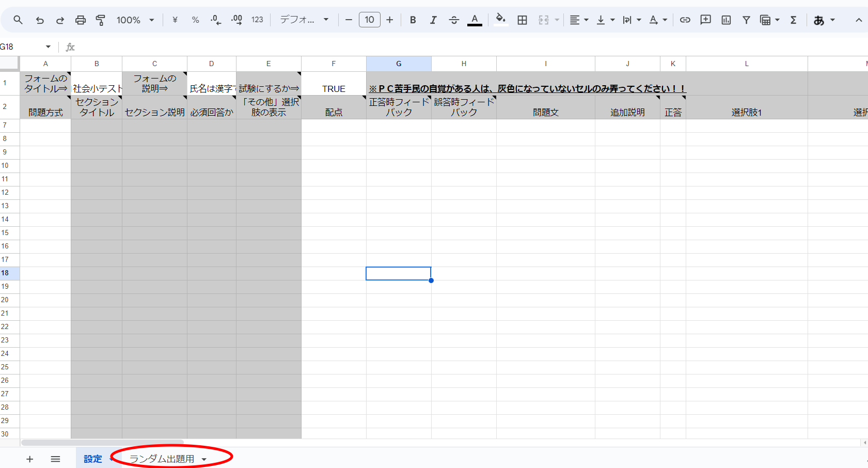The height and width of the screenshot is (468, 868).
Task: Add a new sheet
Action: [30, 459]
